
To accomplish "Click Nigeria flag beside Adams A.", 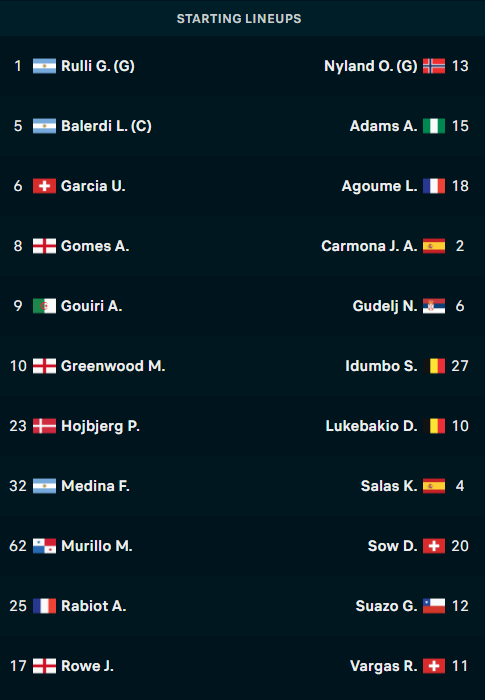I will [x=434, y=126].
